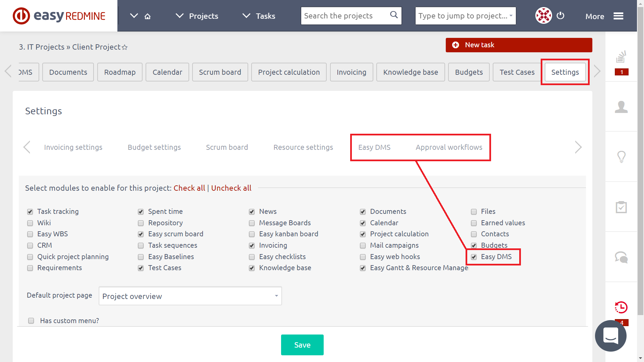Move settings subtabs left with arrow

[27, 147]
